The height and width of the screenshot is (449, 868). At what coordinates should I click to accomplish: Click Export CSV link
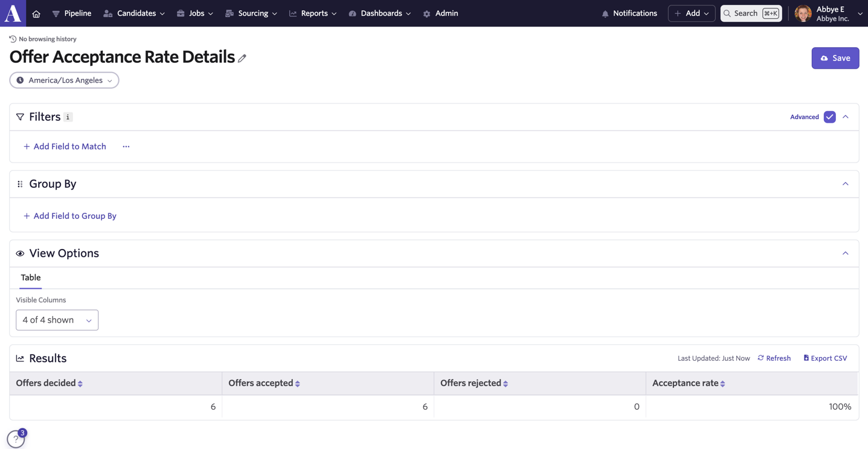[825, 358]
